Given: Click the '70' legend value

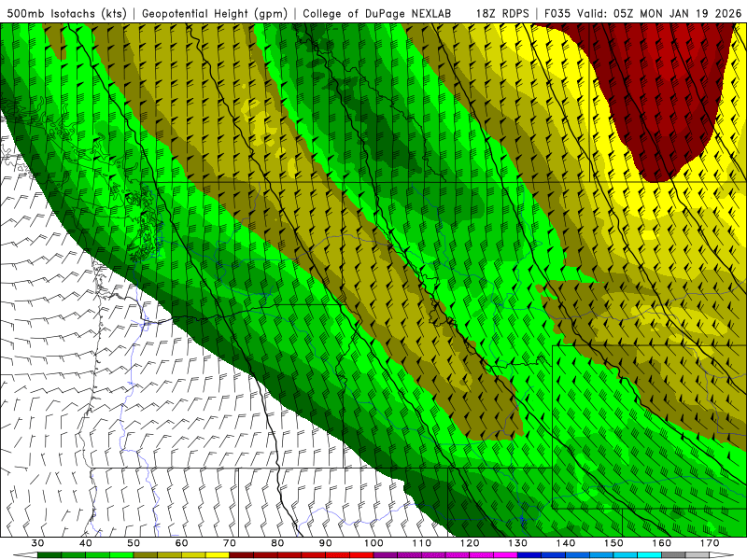Looking at the screenshot, I should [x=230, y=543].
